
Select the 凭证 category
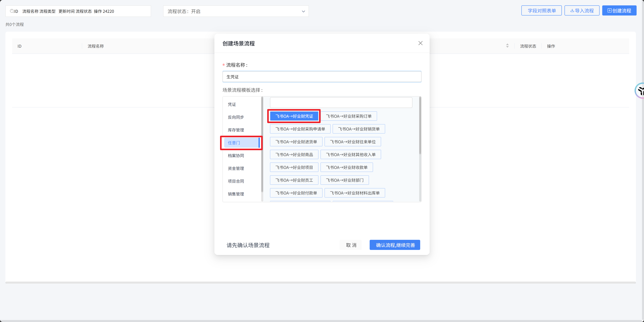point(232,104)
